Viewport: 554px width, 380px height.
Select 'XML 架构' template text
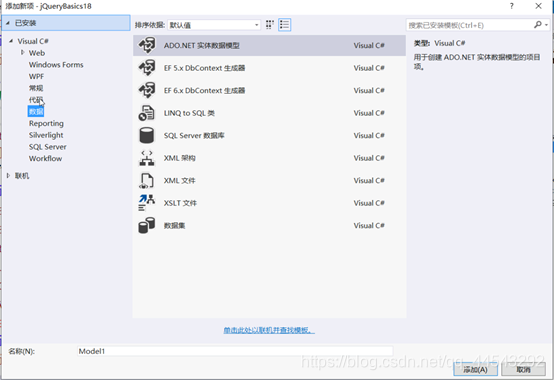[x=179, y=158]
